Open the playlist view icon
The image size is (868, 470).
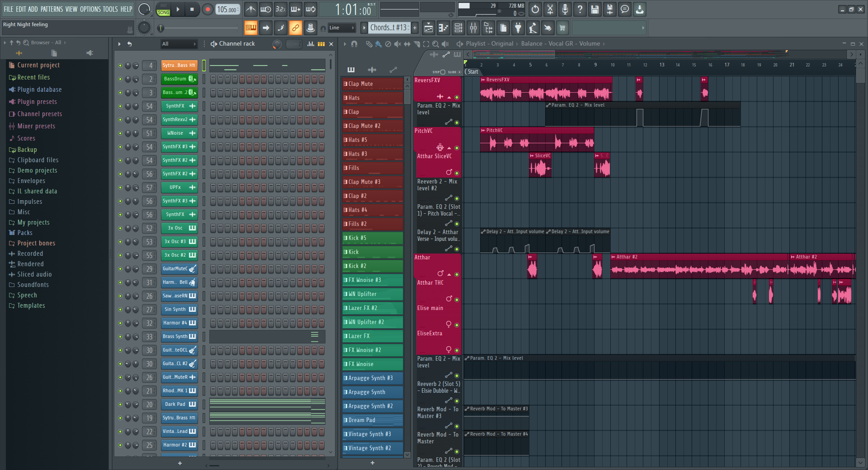tap(429, 28)
